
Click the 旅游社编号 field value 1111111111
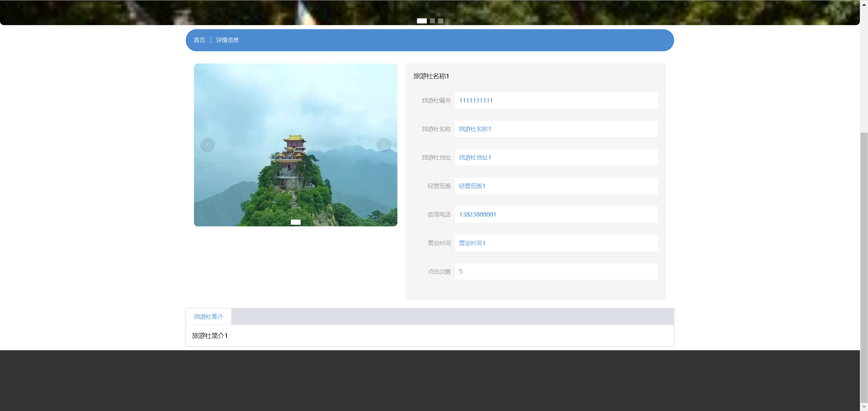476,100
